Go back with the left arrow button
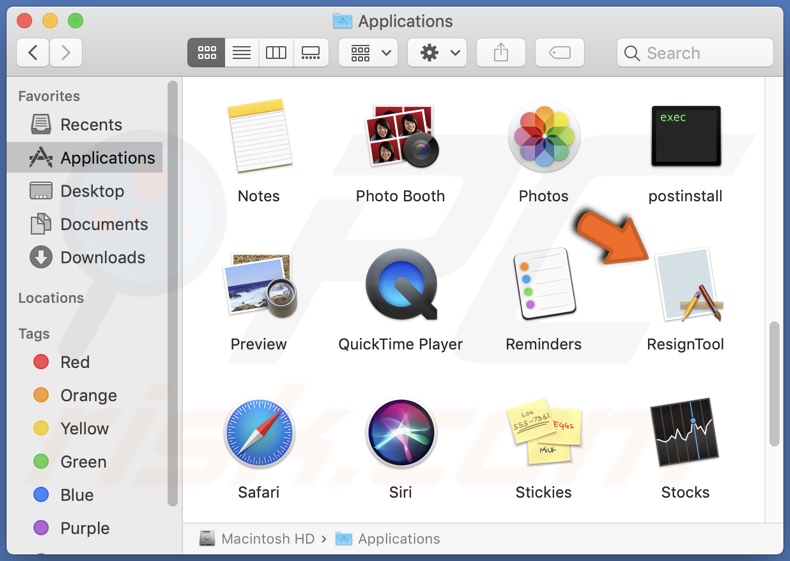This screenshot has width=790, height=561. [33, 52]
